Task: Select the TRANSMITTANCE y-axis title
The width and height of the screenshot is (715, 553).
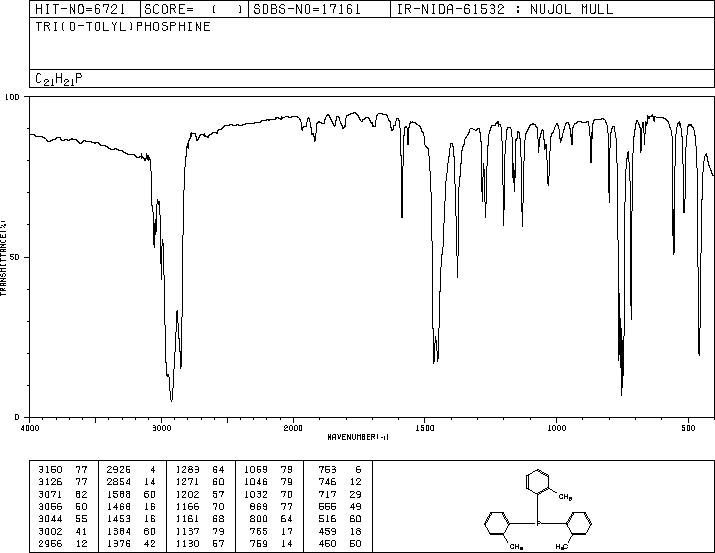Action: coord(3,258)
